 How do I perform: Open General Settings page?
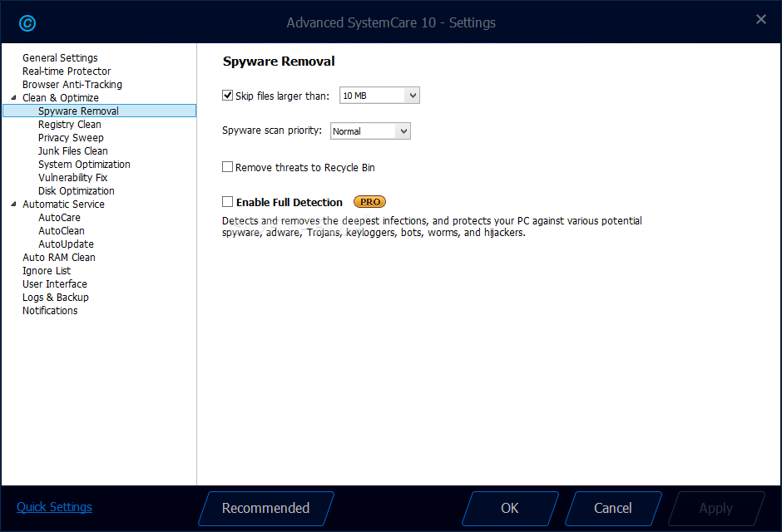60,58
